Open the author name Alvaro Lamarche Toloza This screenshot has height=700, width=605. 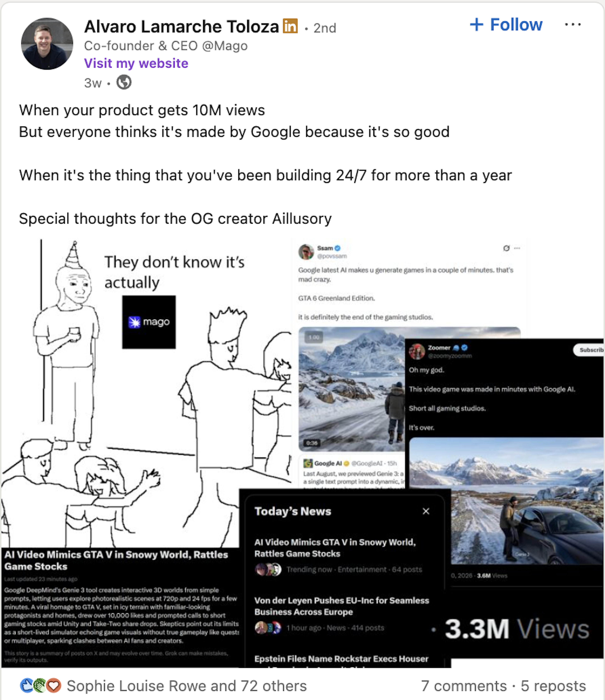tap(181, 27)
